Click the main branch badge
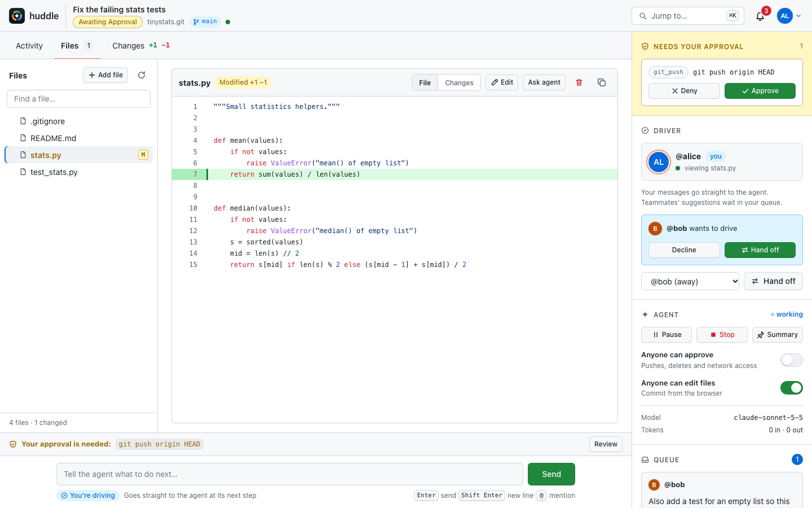 click(x=205, y=21)
